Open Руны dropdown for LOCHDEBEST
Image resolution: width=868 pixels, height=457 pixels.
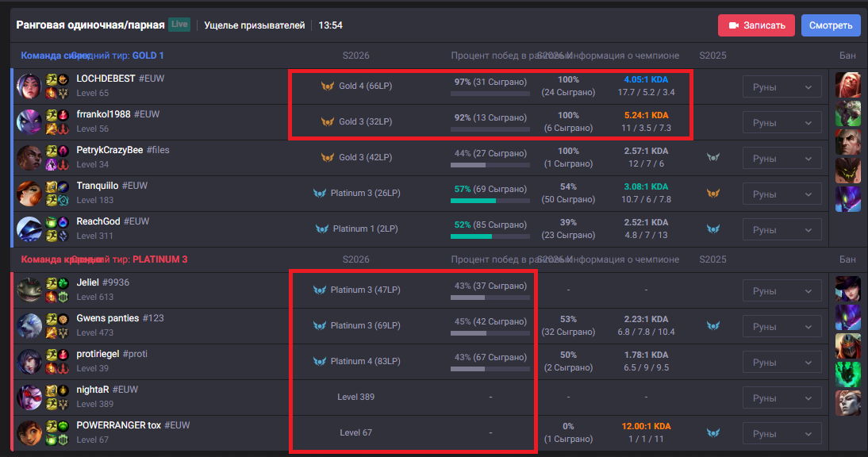(x=782, y=87)
